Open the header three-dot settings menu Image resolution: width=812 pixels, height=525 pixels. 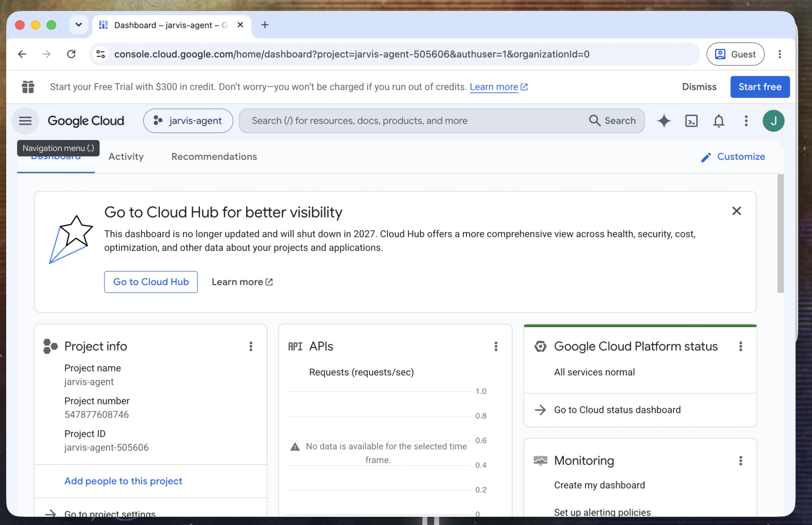[746, 121]
